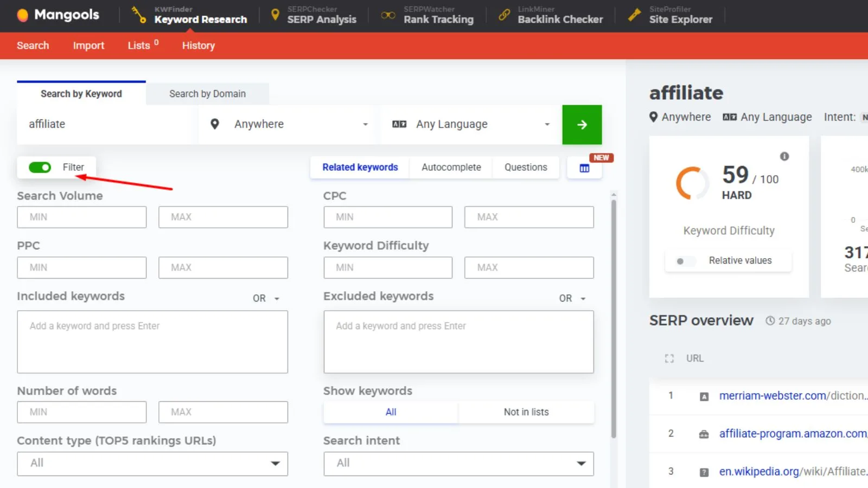This screenshot has width=868, height=488.
Task: Open the en.wikipedia.org Affiliate result link
Action: [793, 472]
